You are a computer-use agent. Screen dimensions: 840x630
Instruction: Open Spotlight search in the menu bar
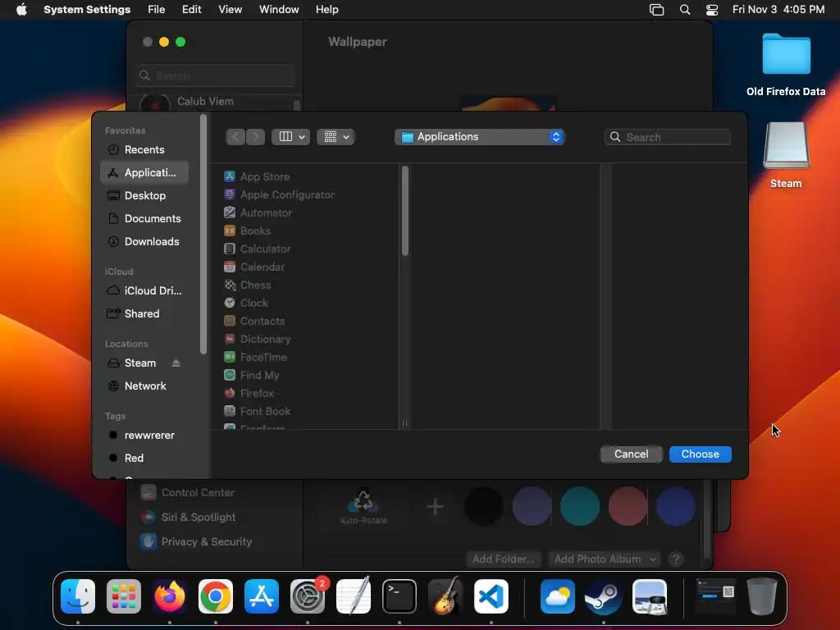pos(685,10)
